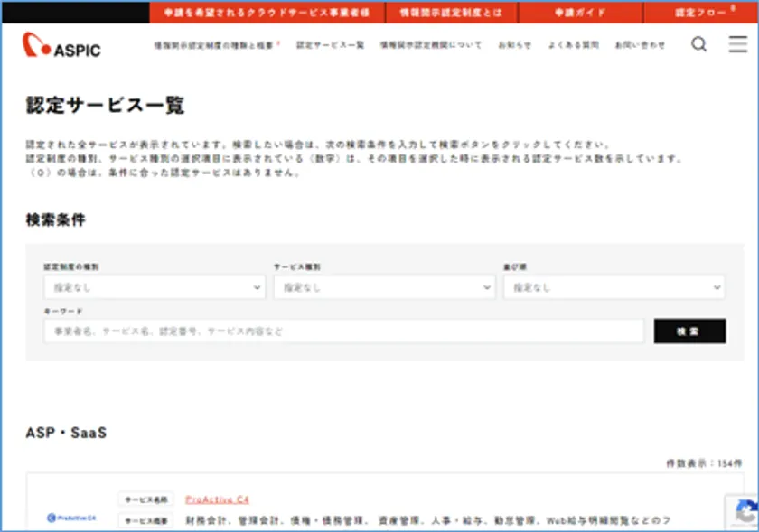
Task: Click the reCAPTCHA badge icon
Action: coord(746,512)
